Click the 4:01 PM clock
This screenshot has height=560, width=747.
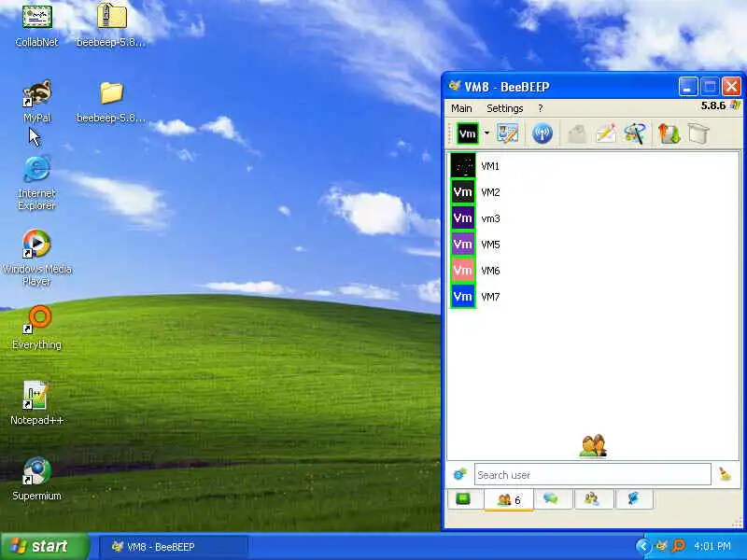(x=712, y=546)
